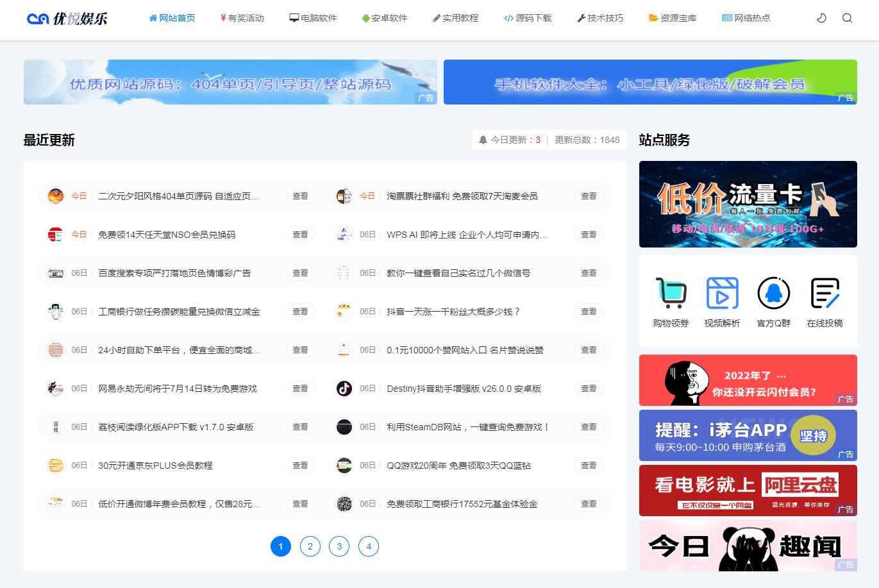879x588 pixels.
Task: Click 查看 for 二次元夕阳风格404单页源码
Action: (301, 196)
